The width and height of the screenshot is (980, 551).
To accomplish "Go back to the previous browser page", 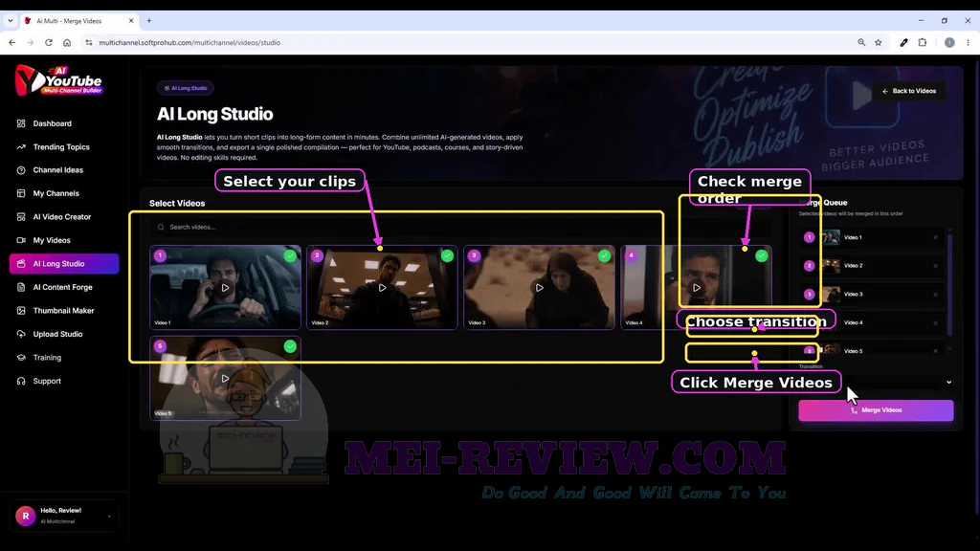I will 12,42.
